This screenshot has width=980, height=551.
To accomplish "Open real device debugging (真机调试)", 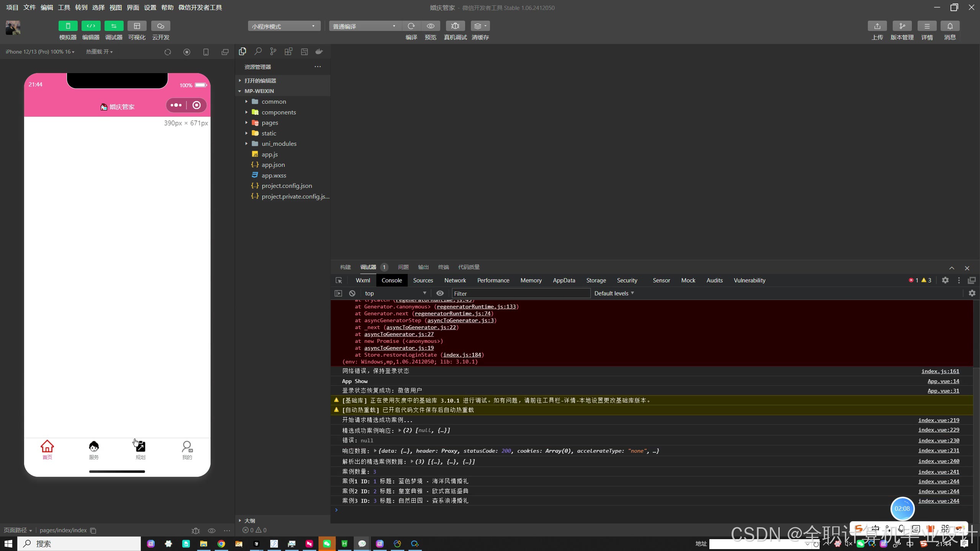I will click(455, 26).
